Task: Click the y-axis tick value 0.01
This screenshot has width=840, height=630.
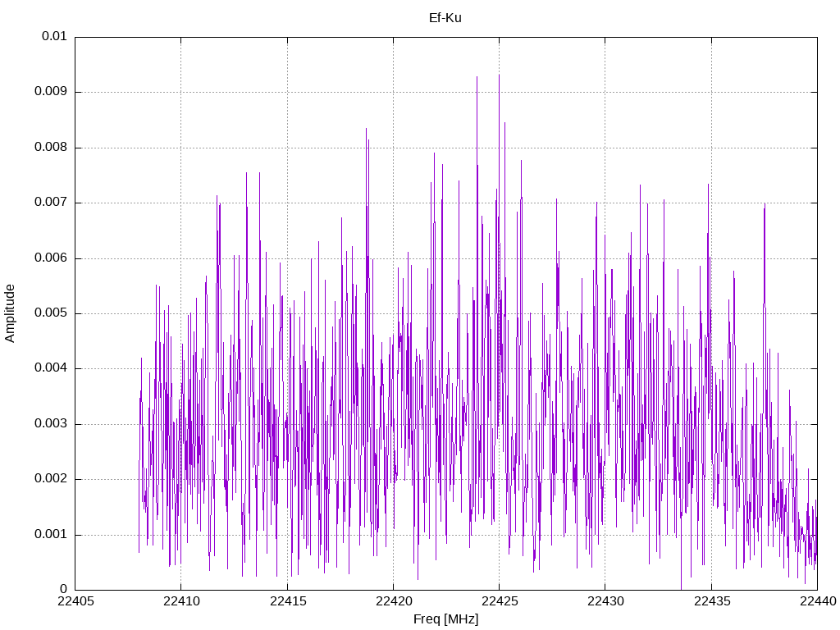Action: tap(55, 36)
